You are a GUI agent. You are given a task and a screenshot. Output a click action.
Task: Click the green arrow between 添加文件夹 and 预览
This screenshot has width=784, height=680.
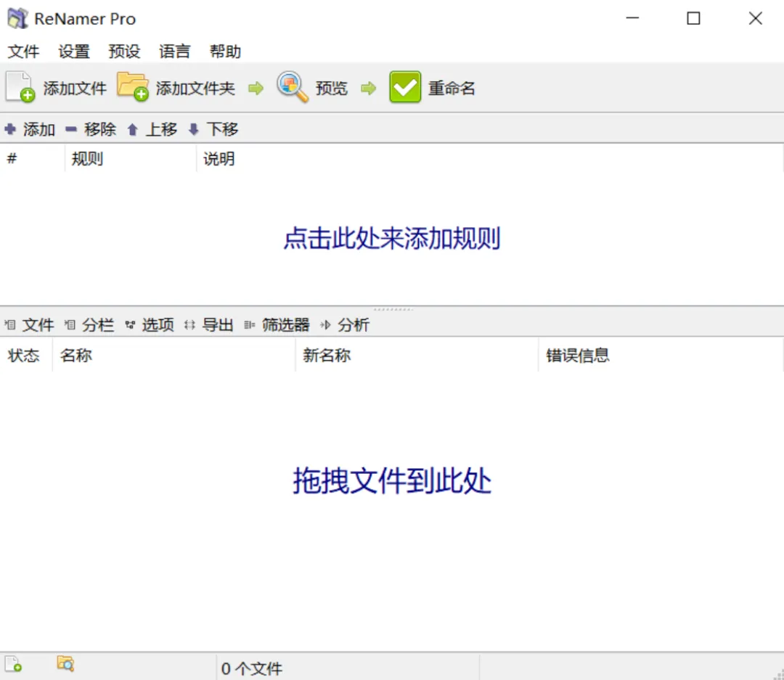(256, 89)
